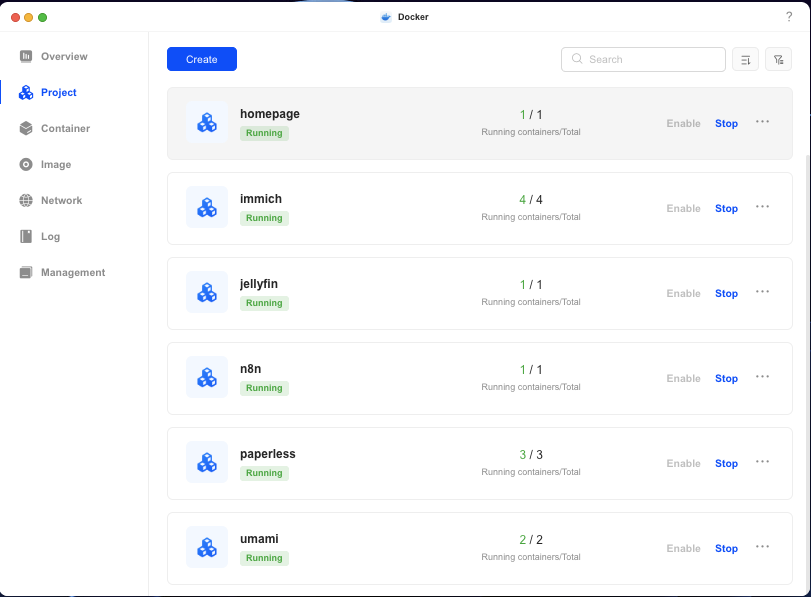Click the sort icon beside the search bar

click(745, 59)
